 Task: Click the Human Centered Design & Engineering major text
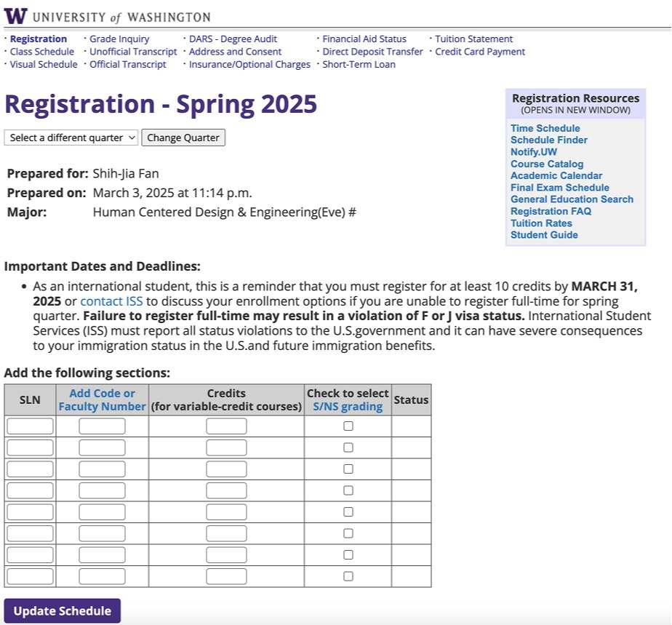point(224,212)
